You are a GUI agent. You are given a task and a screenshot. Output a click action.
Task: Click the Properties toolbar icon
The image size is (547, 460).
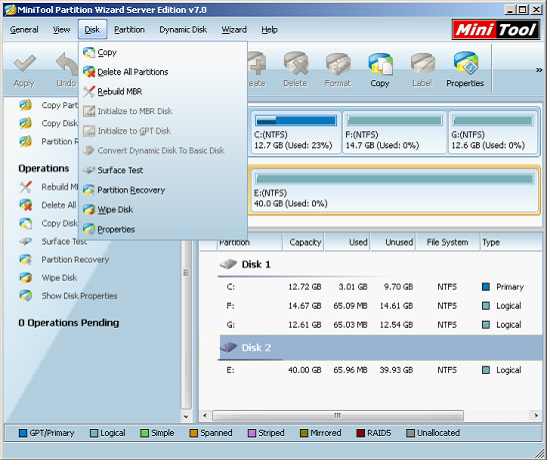(466, 63)
